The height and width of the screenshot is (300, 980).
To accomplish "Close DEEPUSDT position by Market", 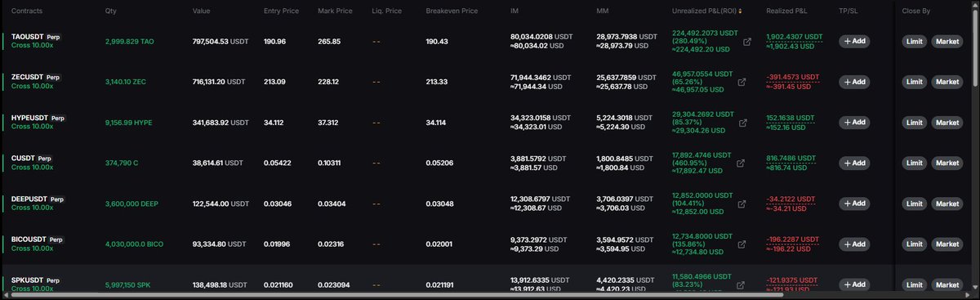I will click(947, 204).
